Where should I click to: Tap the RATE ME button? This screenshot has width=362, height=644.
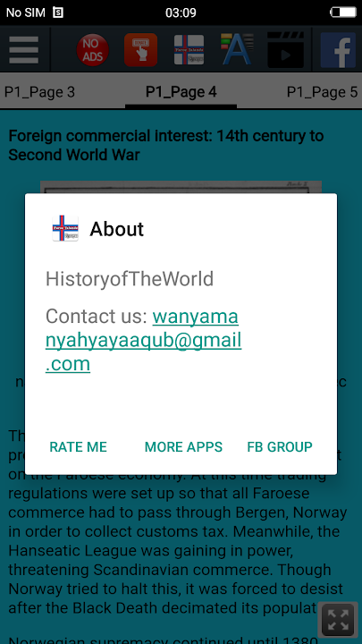click(78, 447)
